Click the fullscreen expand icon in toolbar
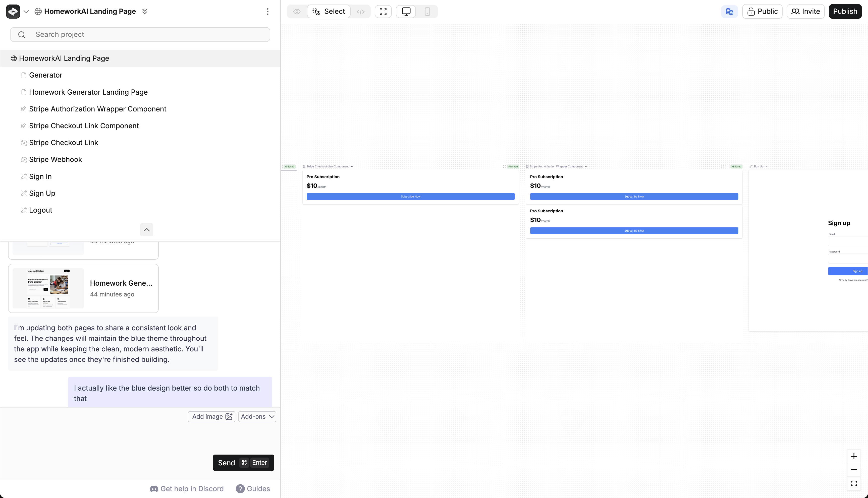 point(383,12)
